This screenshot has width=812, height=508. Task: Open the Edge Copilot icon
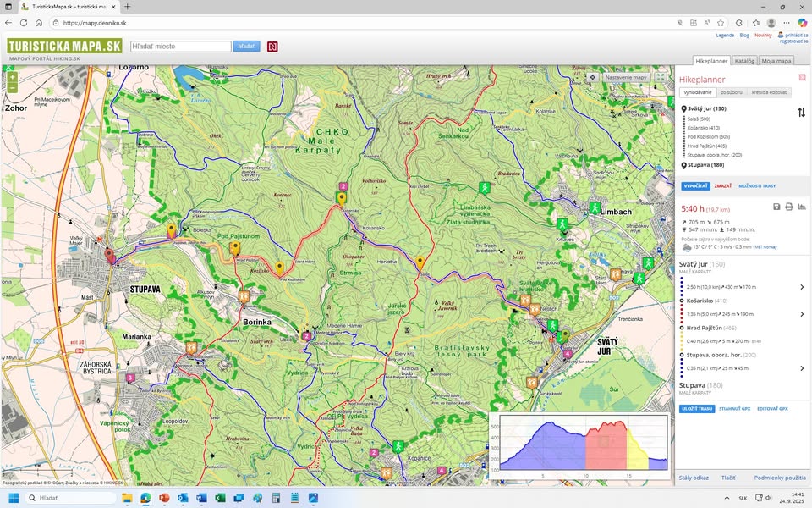click(802, 23)
